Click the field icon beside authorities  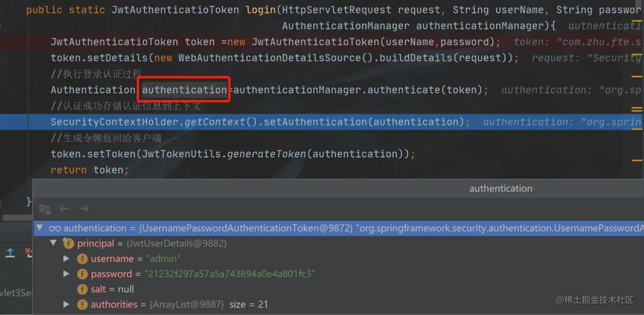(83, 304)
